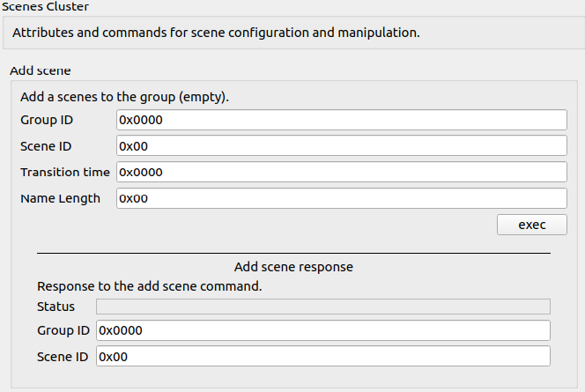
Task: Select the Add scene group box title
Action: coord(41,70)
